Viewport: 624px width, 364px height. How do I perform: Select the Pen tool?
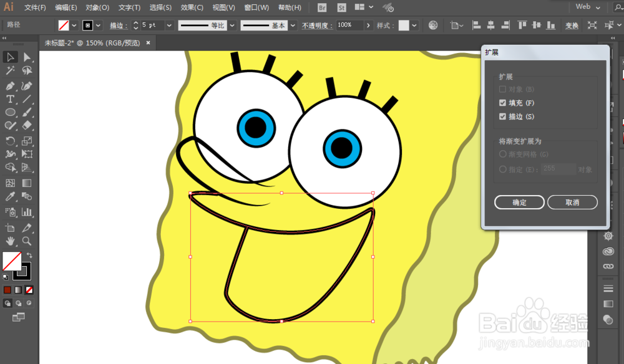(x=11, y=86)
